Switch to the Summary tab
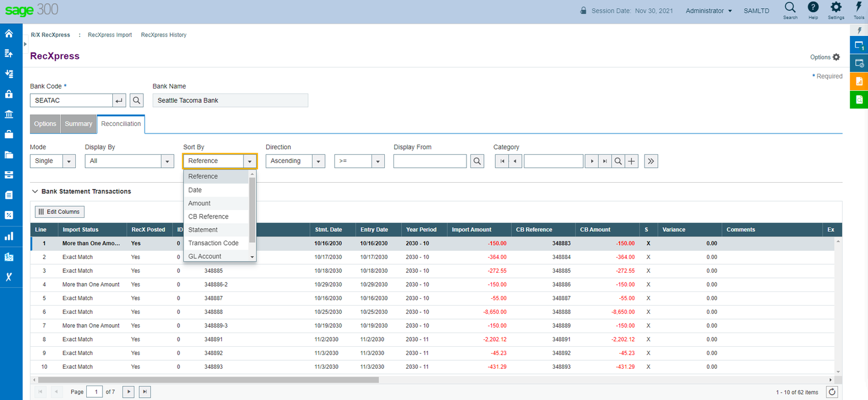The image size is (868, 400). point(79,124)
